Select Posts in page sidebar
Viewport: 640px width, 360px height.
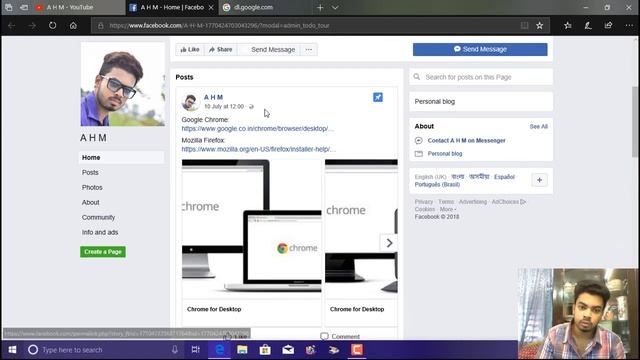point(90,172)
